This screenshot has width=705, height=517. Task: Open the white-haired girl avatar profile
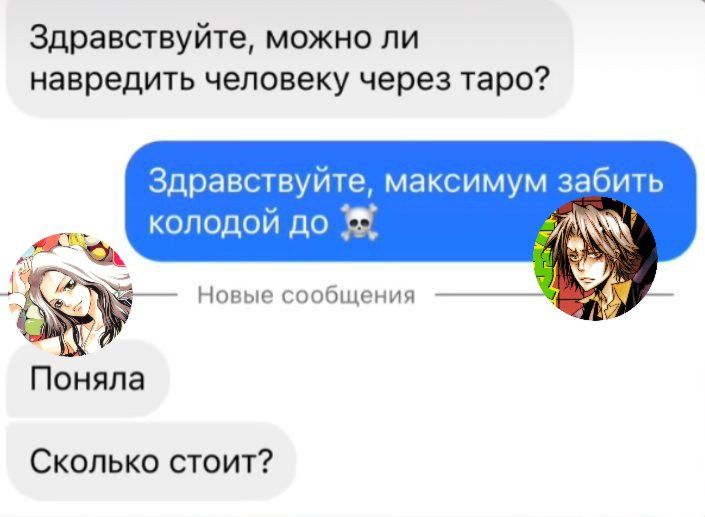point(71,295)
